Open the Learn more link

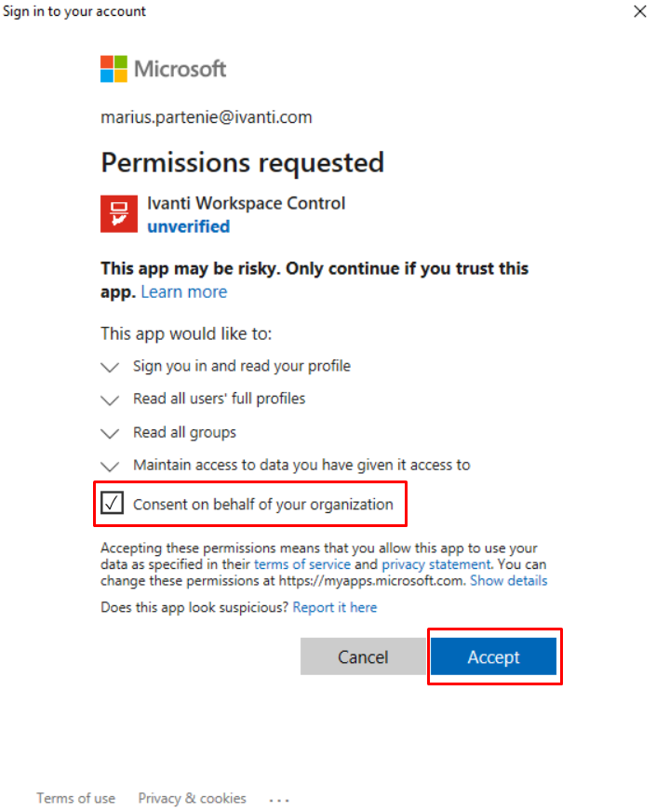184,292
